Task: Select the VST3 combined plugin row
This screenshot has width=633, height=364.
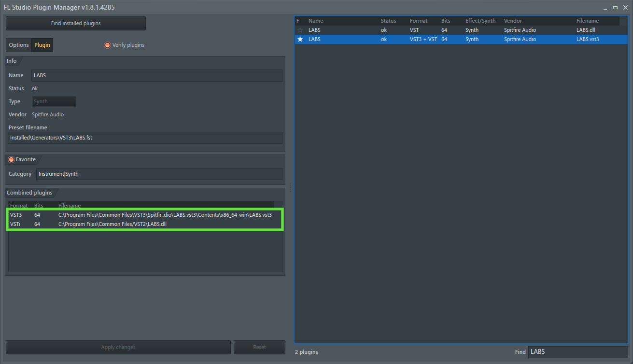Action: 145,215
